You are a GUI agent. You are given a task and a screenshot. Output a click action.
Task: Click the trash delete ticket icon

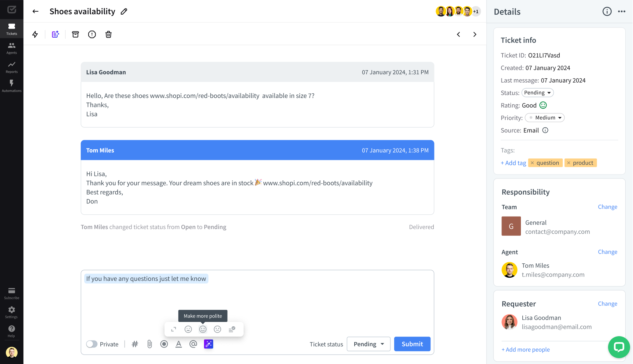pos(108,34)
